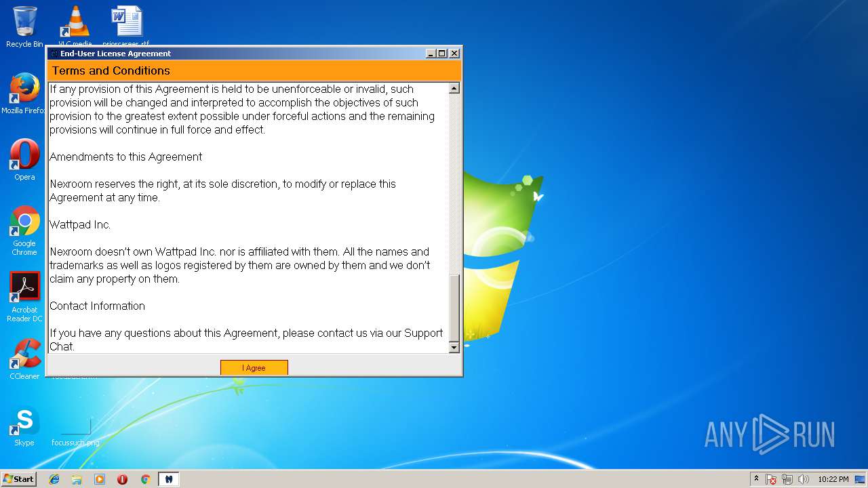The width and height of the screenshot is (868, 488).
Task: Click the scrollbar up arrow in license window
Action: coord(454,88)
